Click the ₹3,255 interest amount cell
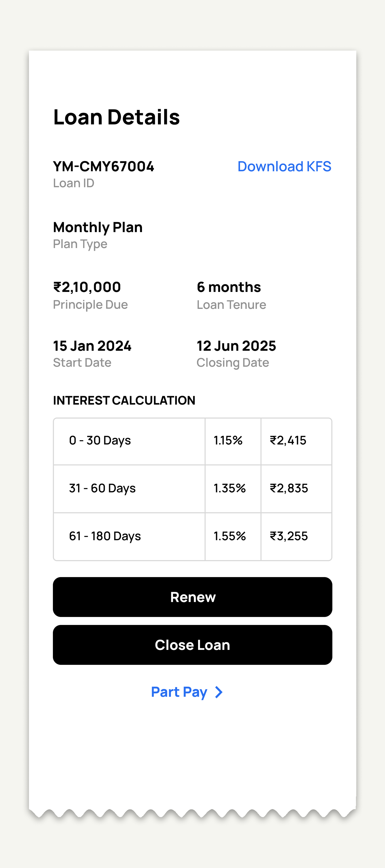385x868 pixels. click(289, 536)
